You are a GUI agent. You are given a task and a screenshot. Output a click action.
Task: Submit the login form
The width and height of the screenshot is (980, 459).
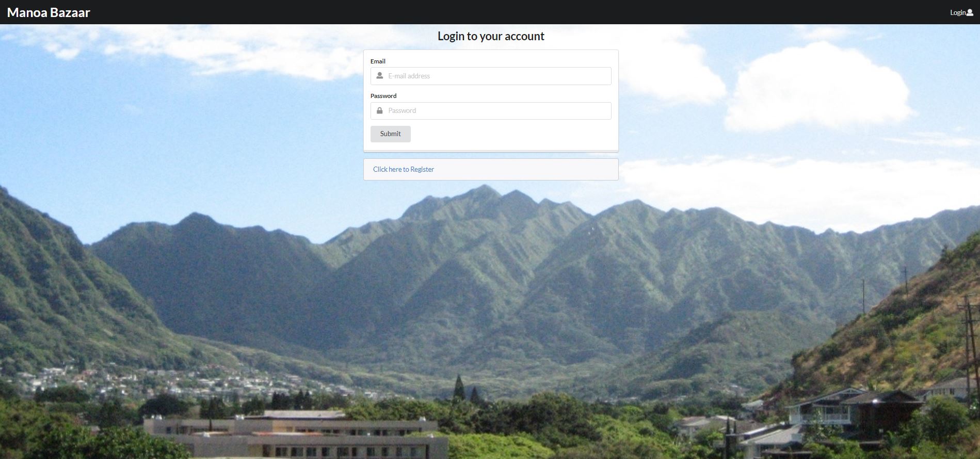(x=391, y=134)
